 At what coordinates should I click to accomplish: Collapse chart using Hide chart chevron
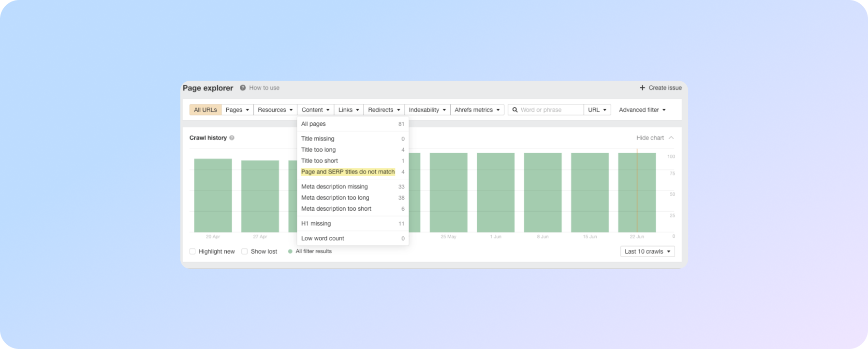(671, 138)
